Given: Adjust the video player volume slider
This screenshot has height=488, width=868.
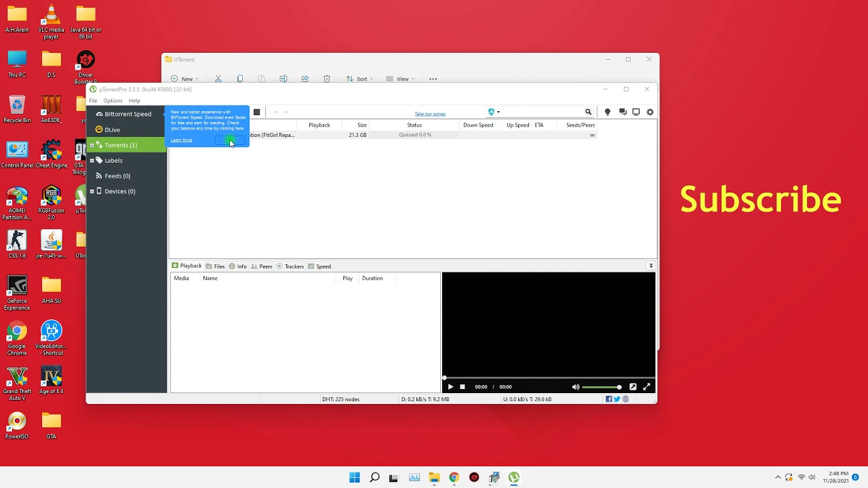Looking at the screenshot, I should [x=601, y=387].
